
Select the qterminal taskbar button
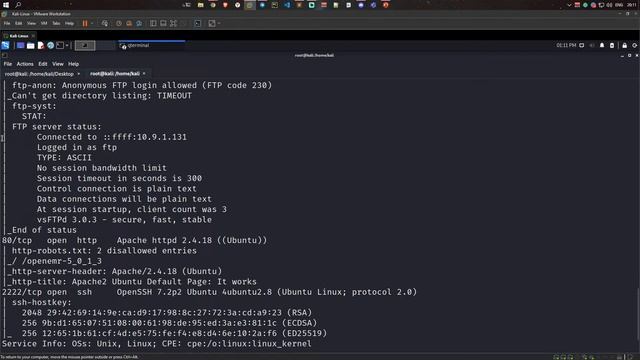tap(151, 46)
